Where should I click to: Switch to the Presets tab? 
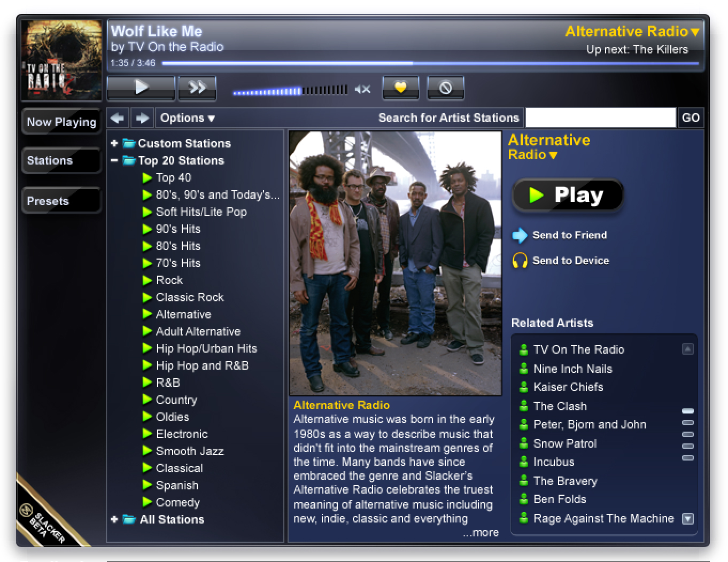tap(61, 201)
